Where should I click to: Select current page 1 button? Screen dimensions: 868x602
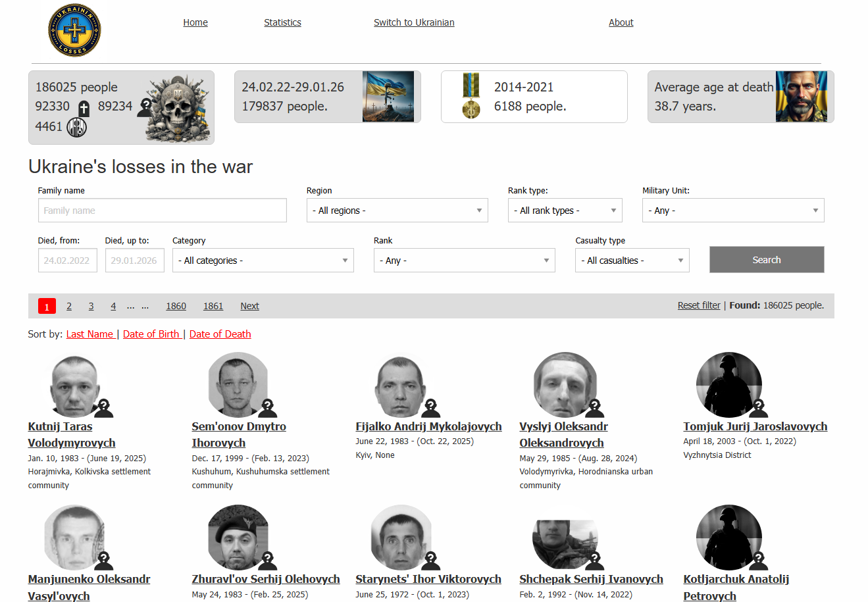point(47,306)
